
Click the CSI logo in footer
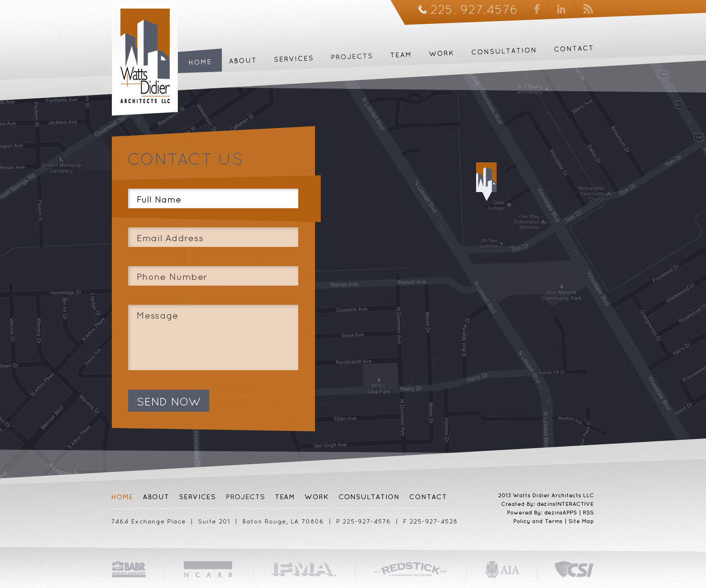coord(574,569)
